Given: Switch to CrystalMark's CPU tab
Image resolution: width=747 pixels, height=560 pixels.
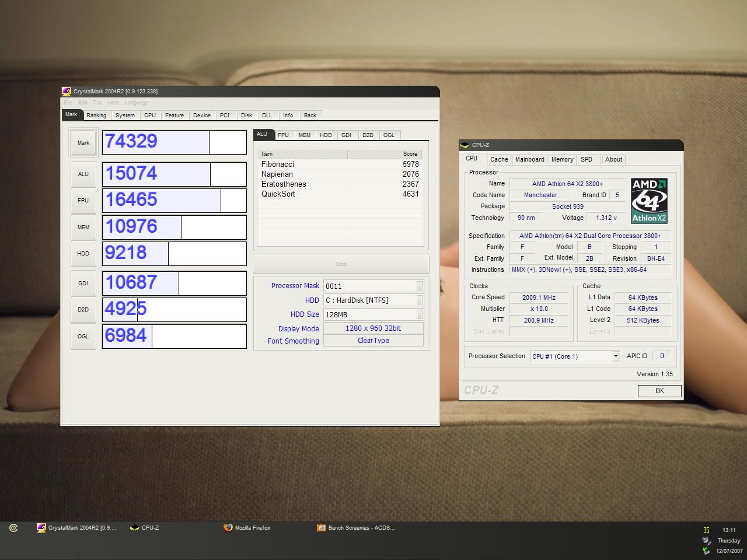Looking at the screenshot, I should (x=150, y=116).
